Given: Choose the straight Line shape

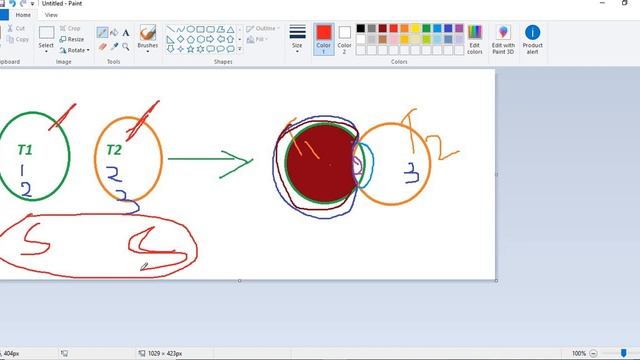Looking at the screenshot, I should 171,29.
